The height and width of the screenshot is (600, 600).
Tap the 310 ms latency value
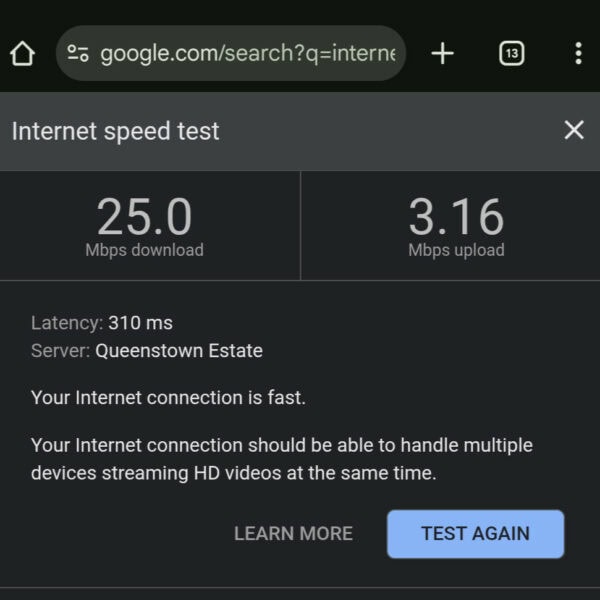(140, 323)
